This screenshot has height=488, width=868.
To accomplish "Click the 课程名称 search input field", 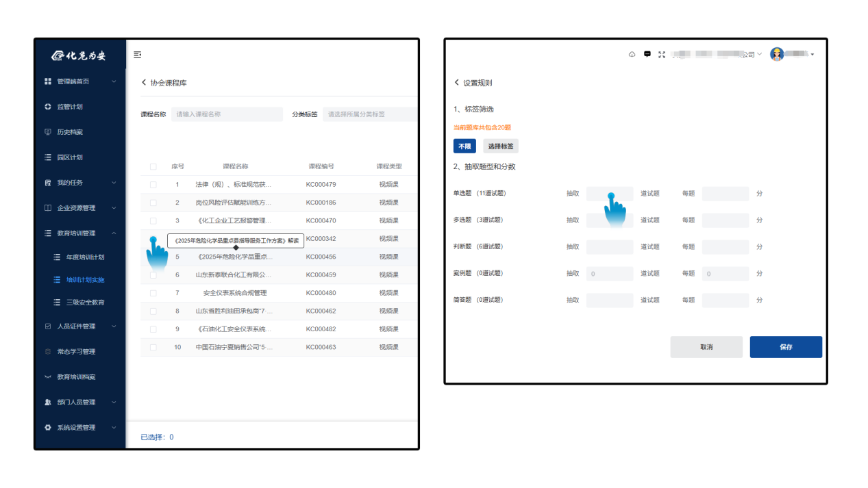I will [226, 114].
